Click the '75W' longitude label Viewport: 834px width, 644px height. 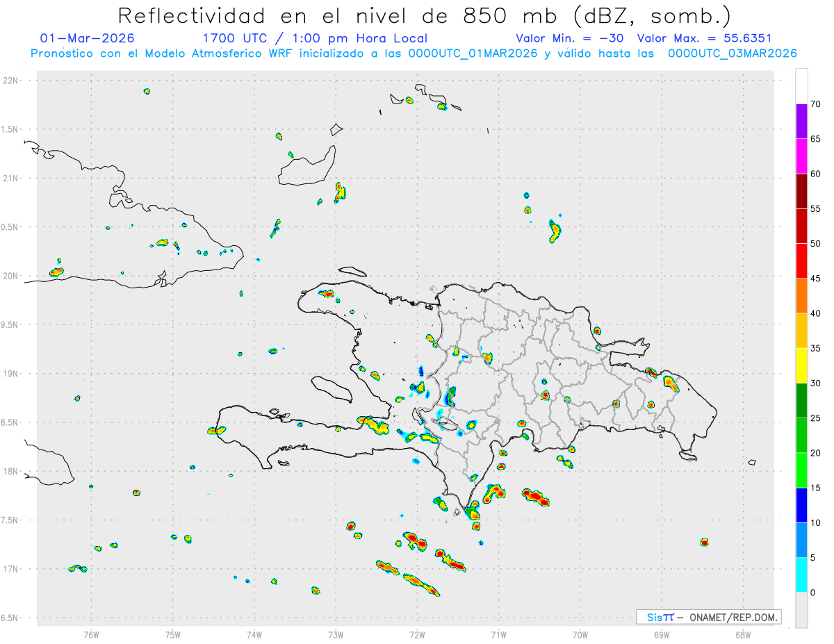coord(173,634)
